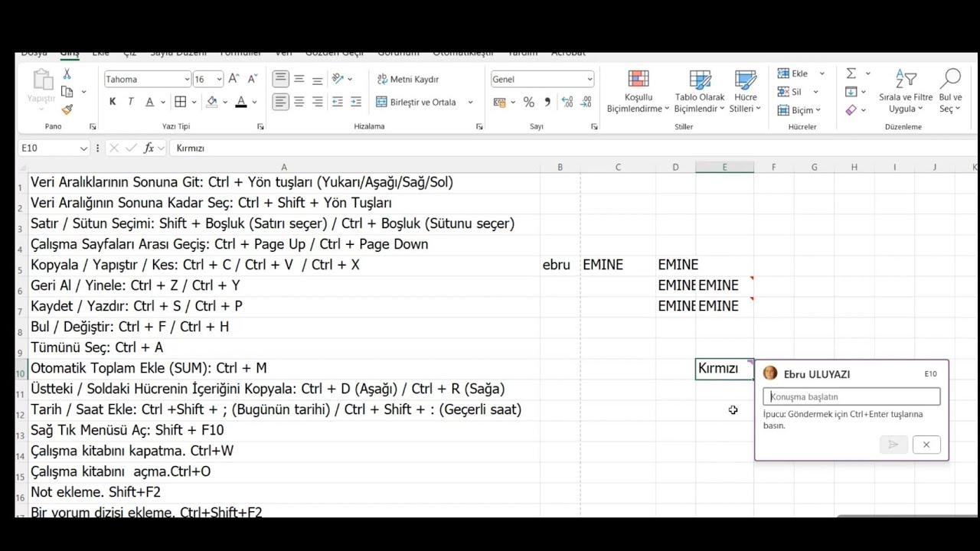Expand Birleştir ve Ortala dropdown arrow
This screenshot has width=980, height=551.
(x=470, y=102)
